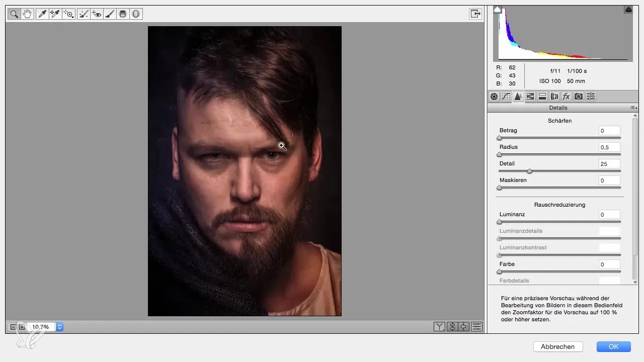Click the zoom out minus button
Viewport: 644px width, 362px height.
(x=13, y=327)
